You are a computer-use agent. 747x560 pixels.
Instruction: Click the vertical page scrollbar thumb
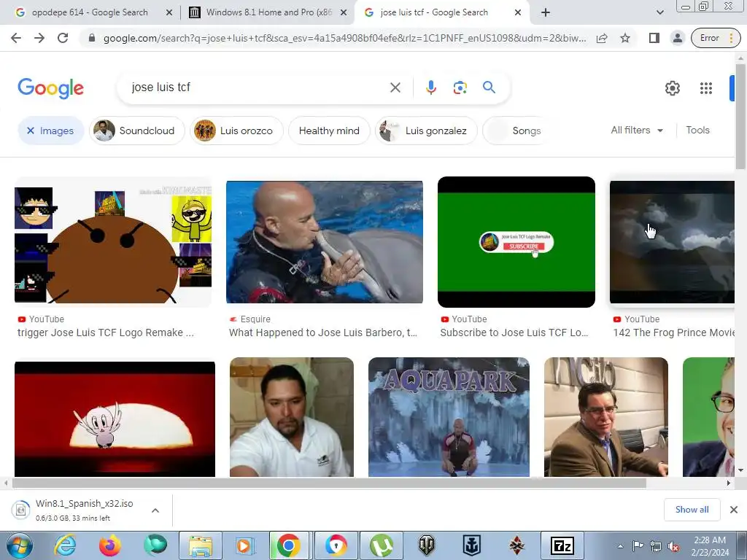(740, 116)
